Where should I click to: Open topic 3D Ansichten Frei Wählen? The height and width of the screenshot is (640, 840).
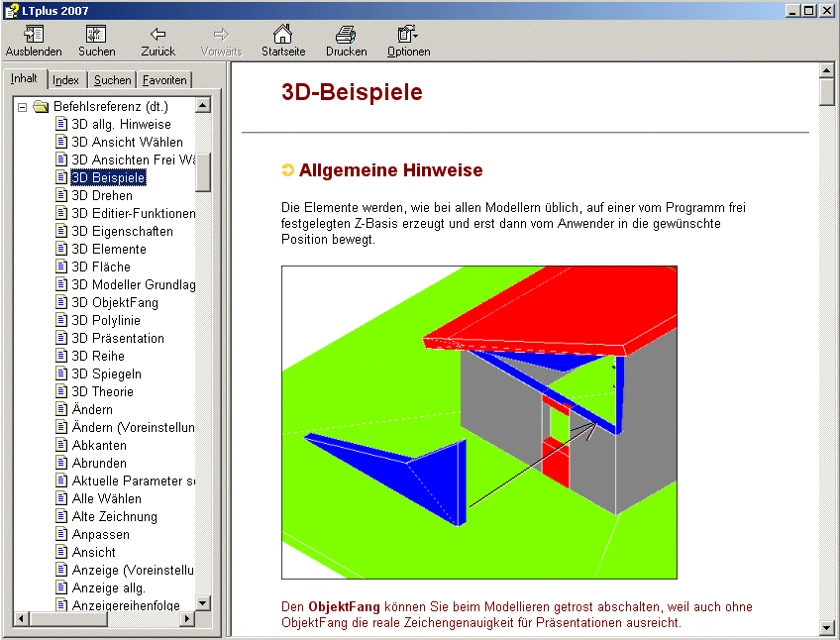134,160
